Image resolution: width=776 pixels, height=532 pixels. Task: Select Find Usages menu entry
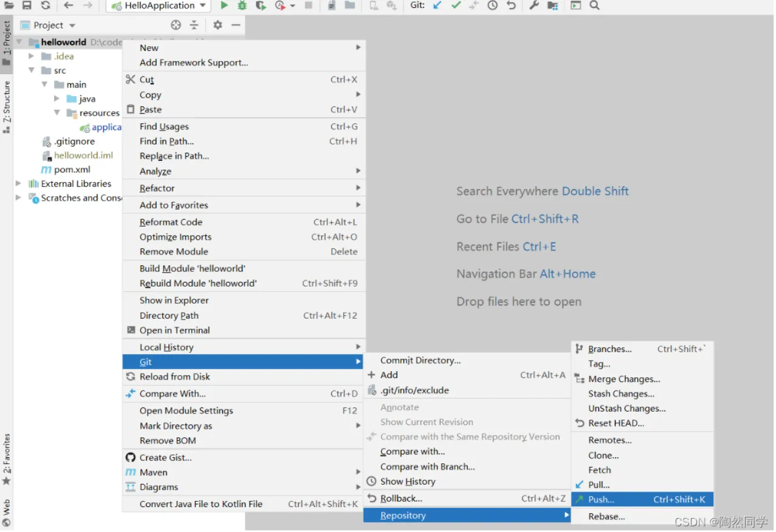244,126
